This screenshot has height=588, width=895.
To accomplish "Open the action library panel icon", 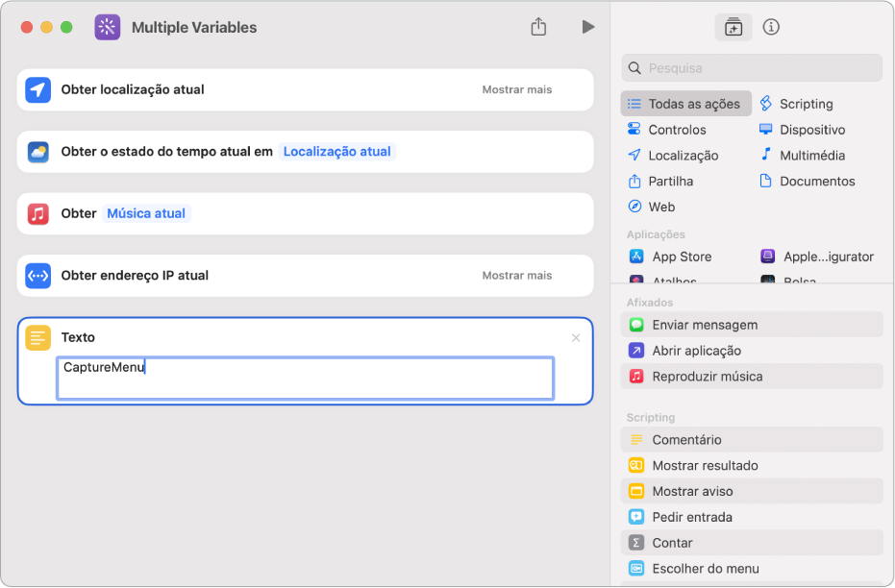I will (733, 27).
